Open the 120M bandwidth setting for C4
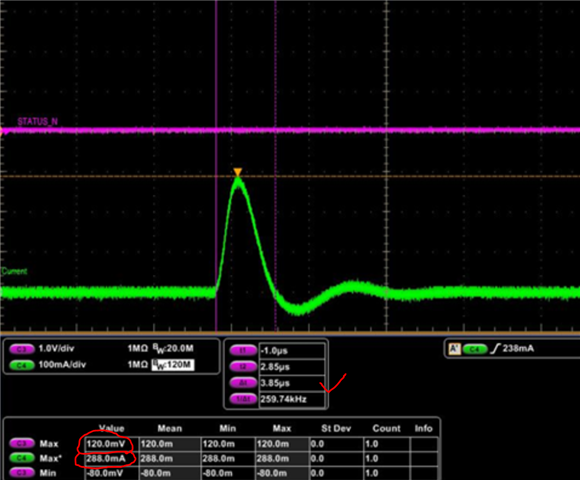Image resolution: width=580 pixels, height=480 pixels. [x=173, y=365]
